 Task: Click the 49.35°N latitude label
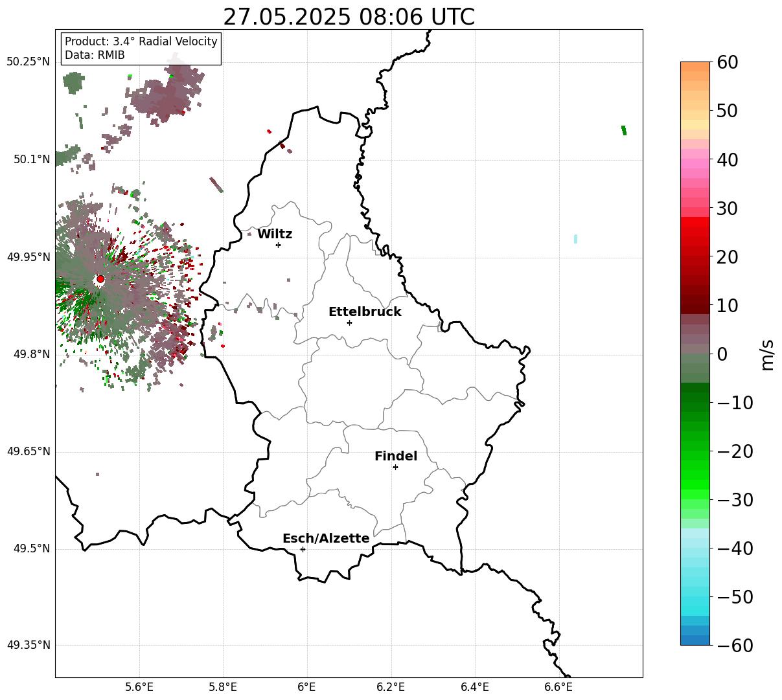[29, 645]
